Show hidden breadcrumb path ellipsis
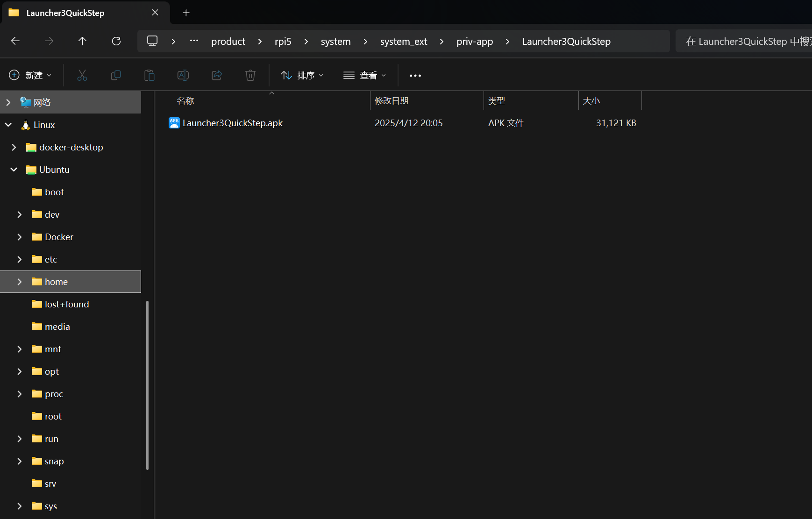This screenshot has height=519, width=812. coord(194,41)
